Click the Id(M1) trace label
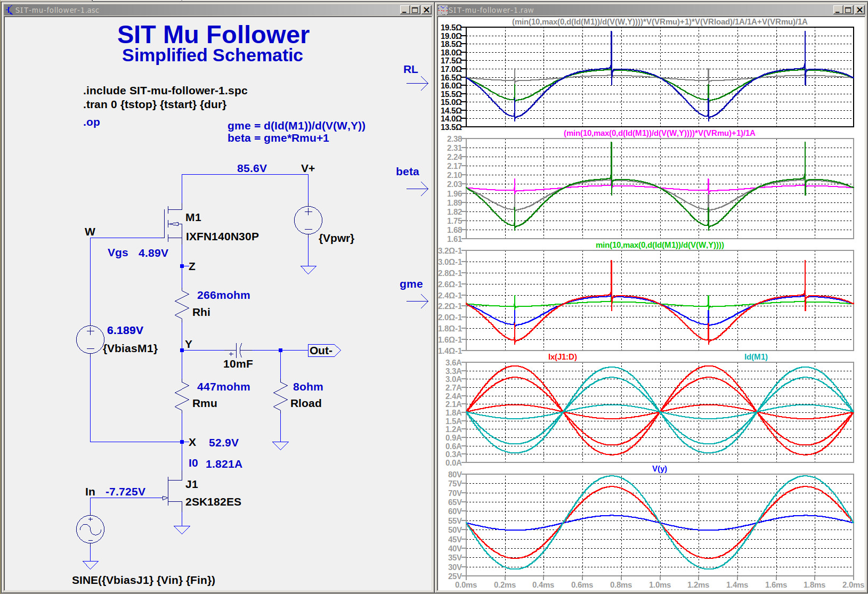This screenshot has width=868, height=594. point(756,357)
